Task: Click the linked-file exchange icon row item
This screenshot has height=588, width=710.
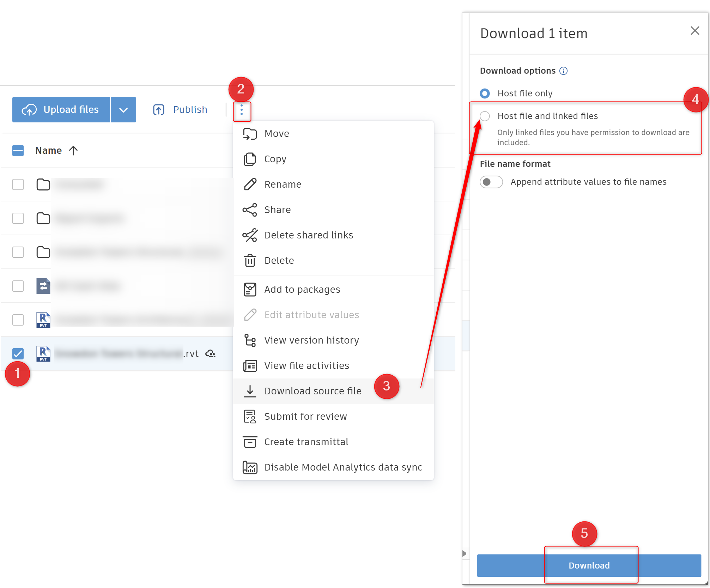Action: [x=43, y=286]
